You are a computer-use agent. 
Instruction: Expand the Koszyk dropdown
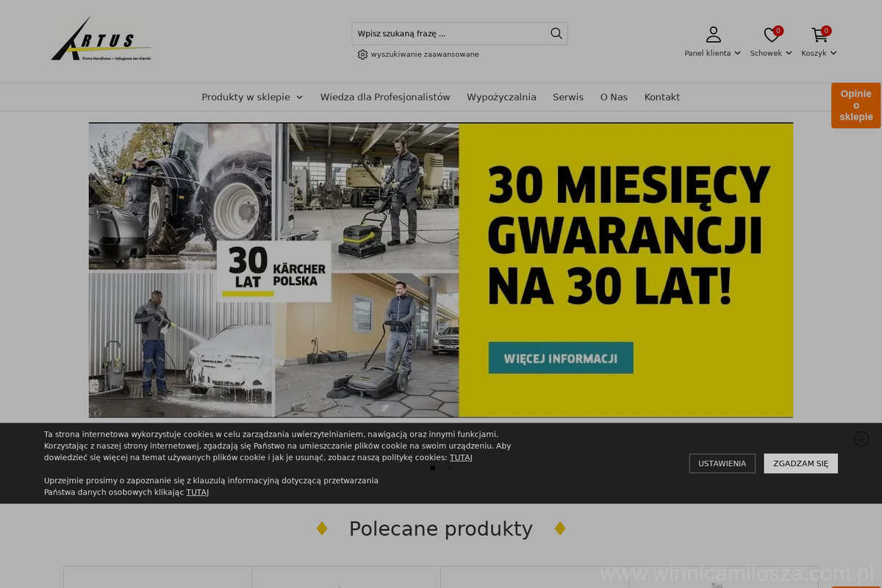tap(819, 53)
